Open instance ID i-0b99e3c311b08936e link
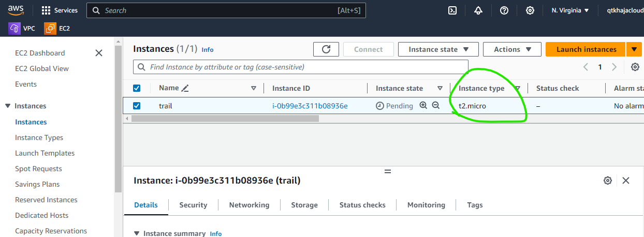This screenshot has width=644, height=237. (x=310, y=106)
